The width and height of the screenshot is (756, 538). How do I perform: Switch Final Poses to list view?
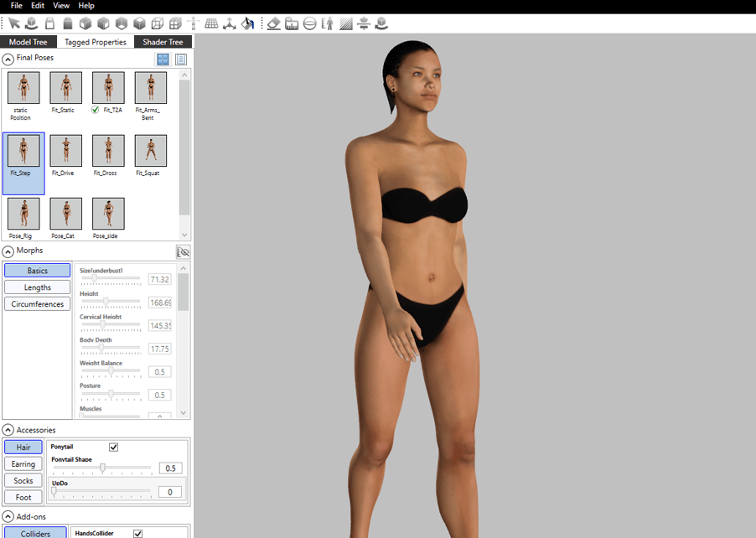coord(181,59)
